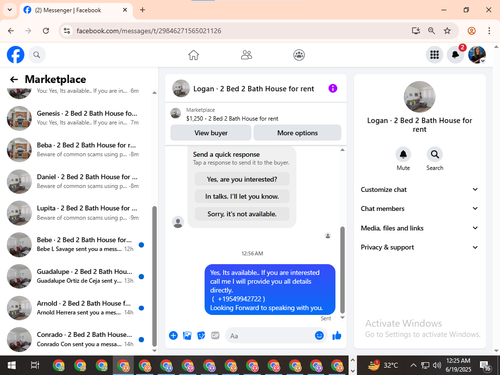Open Facebook search magnifier
Screen dimensions: 500x375
[x=37, y=55]
